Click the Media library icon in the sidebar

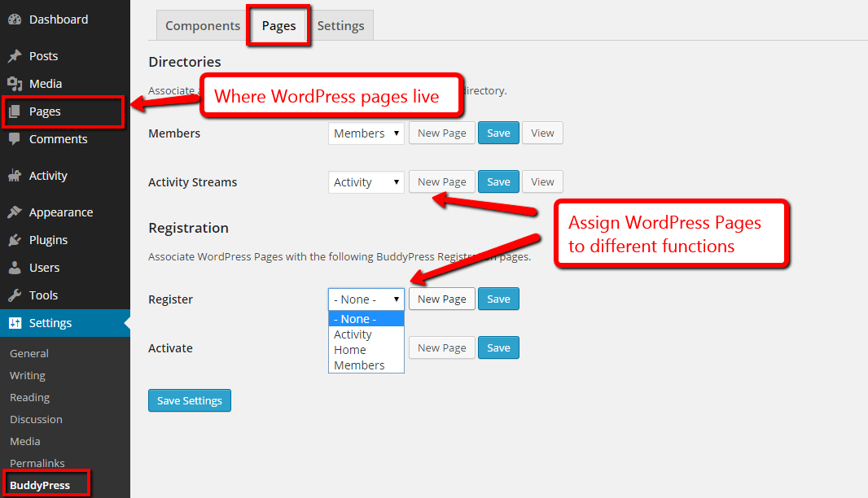click(15, 84)
